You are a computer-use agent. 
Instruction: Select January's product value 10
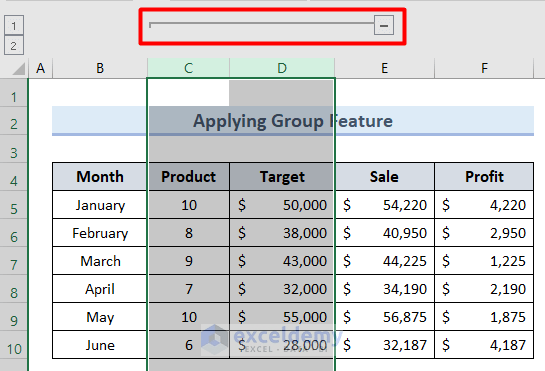click(x=188, y=205)
